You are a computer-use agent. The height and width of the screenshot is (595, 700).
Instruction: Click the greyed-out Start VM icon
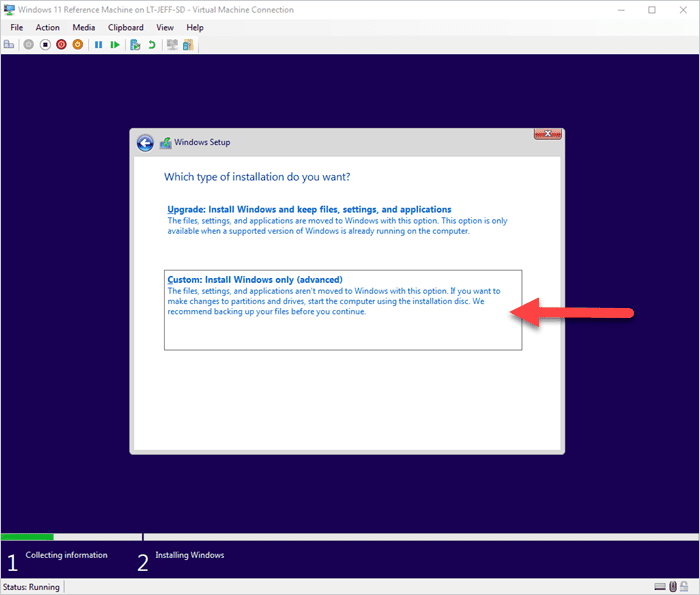point(29,45)
